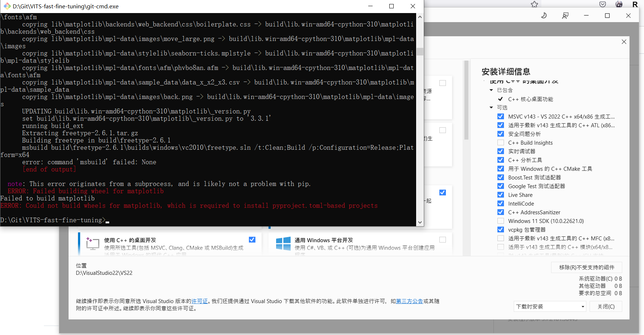The width and height of the screenshot is (644, 335).
Task: Enable the Windows 11 SDK checkbox
Action: pyautogui.click(x=500, y=221)
